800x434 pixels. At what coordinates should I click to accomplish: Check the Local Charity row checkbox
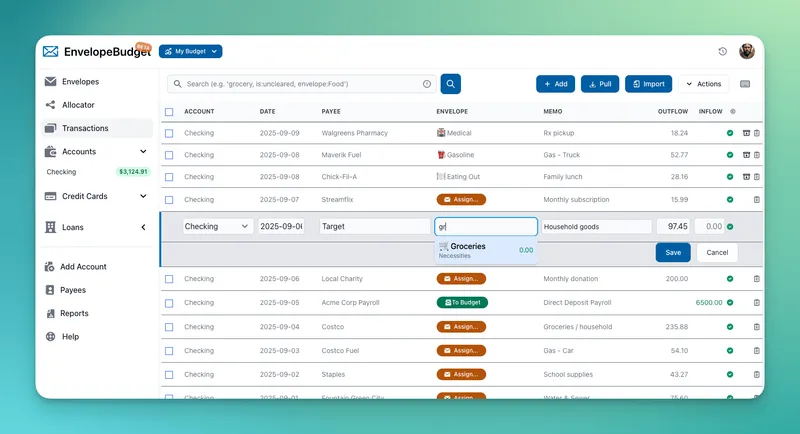tap(169, 279)
